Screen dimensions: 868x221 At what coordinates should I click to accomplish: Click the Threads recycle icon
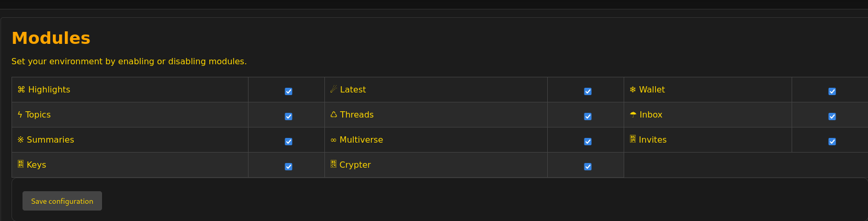point(333,115)
